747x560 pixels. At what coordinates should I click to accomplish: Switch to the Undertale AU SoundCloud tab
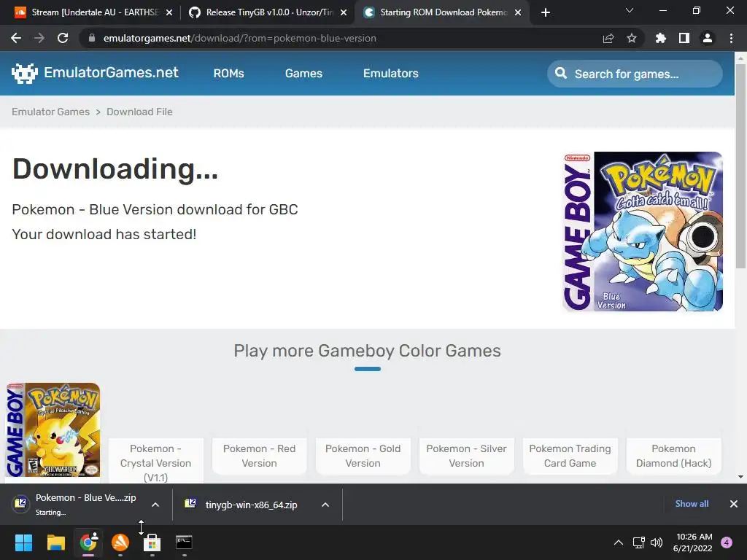click(x=94, y=12)
